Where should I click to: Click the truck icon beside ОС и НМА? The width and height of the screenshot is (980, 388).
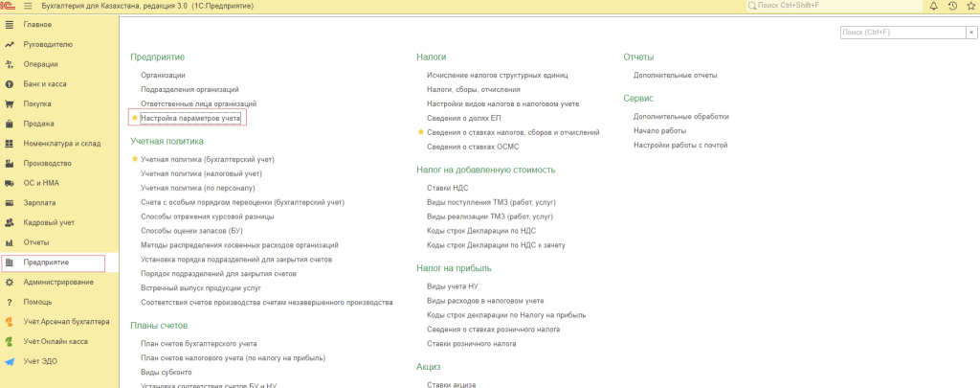9,183
